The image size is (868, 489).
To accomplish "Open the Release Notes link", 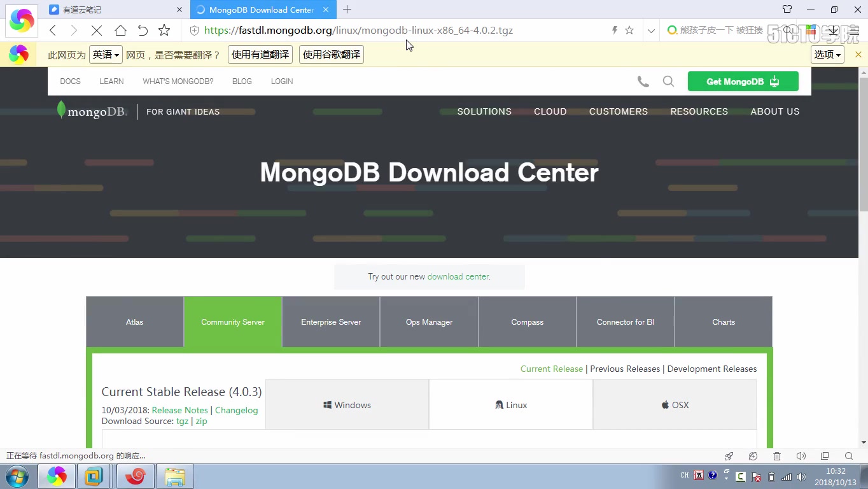I will [179, 410].
